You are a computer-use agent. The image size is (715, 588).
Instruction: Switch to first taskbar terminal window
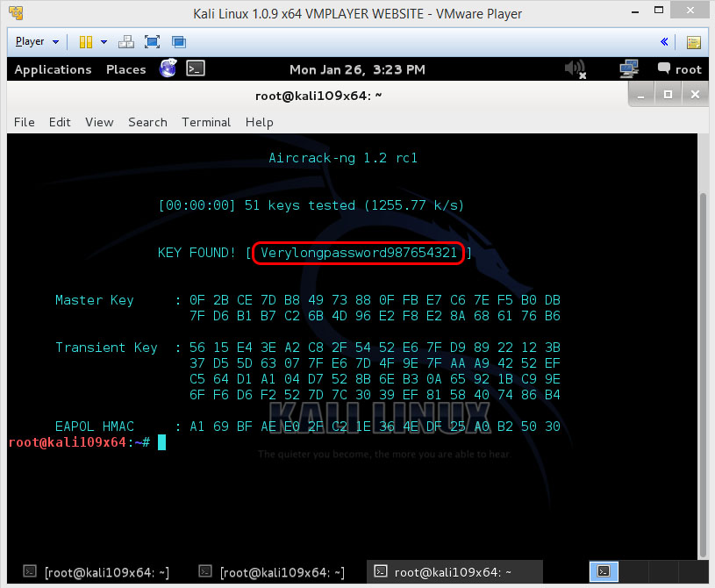point(97,572)
